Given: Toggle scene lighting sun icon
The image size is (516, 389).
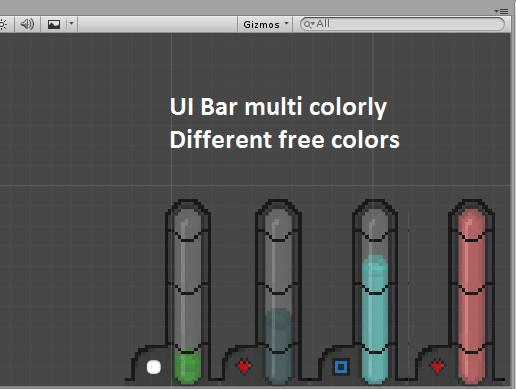Looking at the screenshot, I should click(3, 24).
